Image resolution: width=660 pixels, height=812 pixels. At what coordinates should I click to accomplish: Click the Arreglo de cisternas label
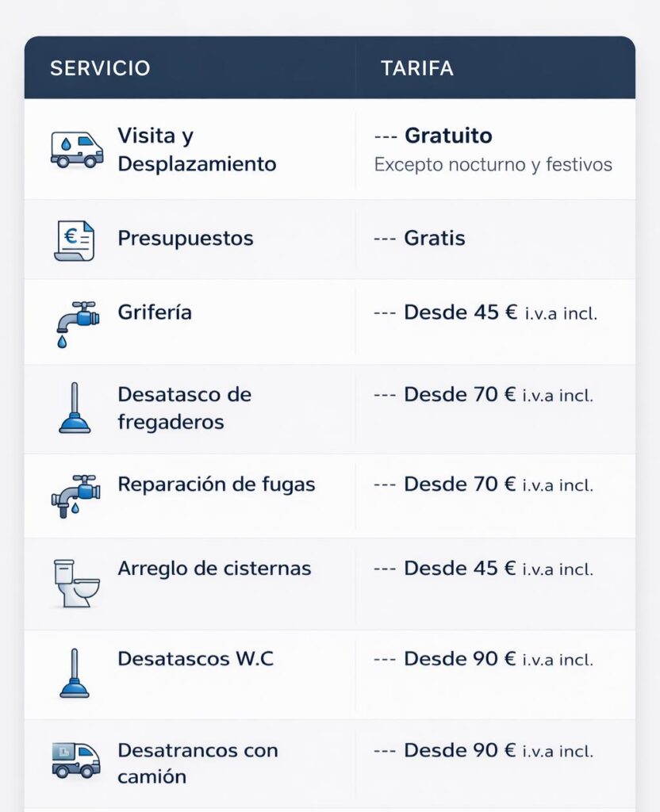coord(214,569)
